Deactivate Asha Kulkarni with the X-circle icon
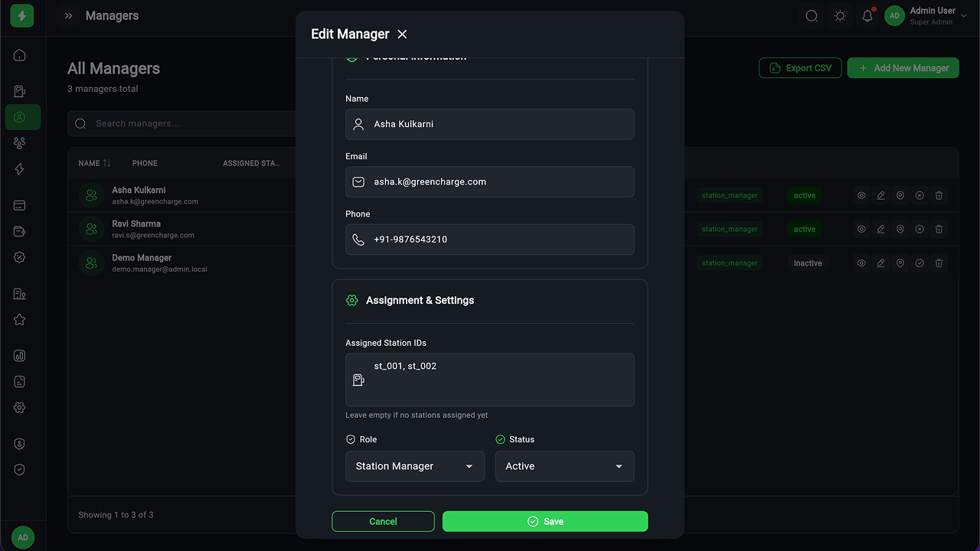 point(920,195)
